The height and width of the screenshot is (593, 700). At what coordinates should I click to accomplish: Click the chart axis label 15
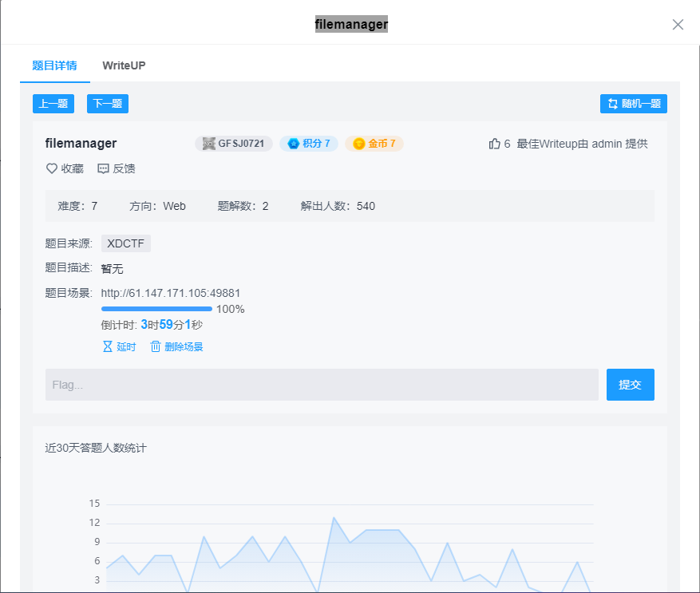(94, 504)
